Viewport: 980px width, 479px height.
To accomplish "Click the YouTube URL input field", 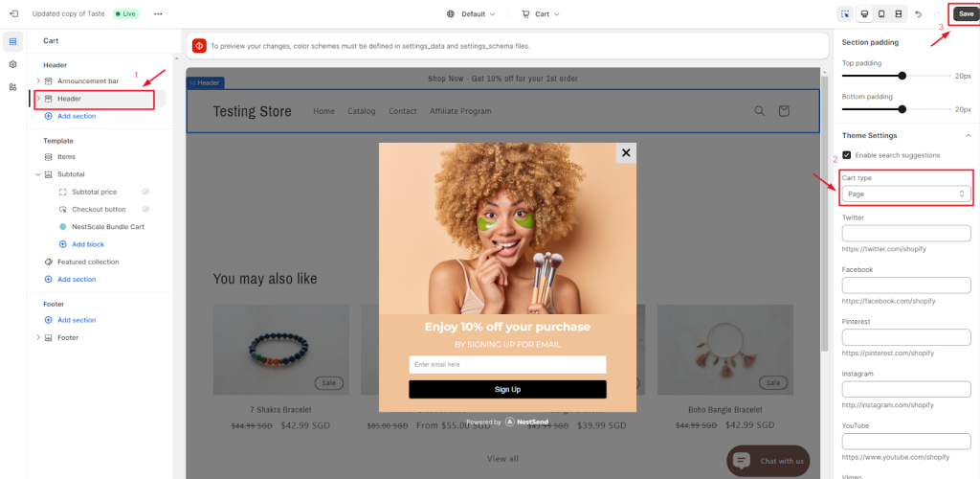I will click(906, 441).
